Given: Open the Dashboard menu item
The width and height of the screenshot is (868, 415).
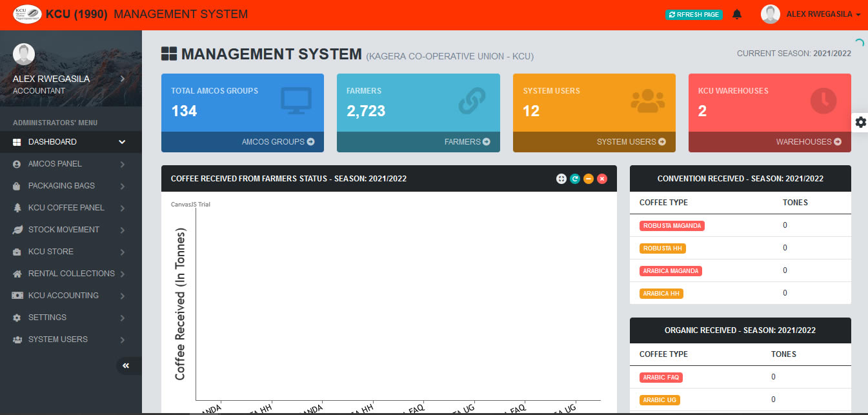Looking at the screenshot, I should (71, 142).
